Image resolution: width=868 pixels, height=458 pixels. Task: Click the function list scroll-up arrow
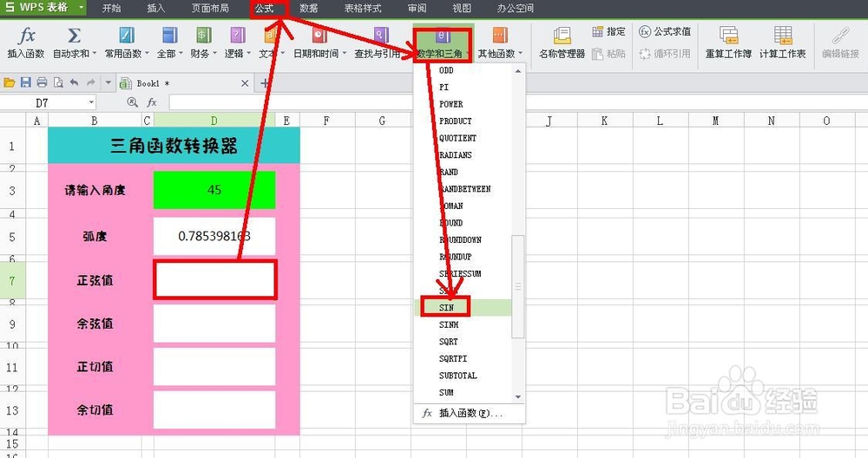click(x=517, y=71)
